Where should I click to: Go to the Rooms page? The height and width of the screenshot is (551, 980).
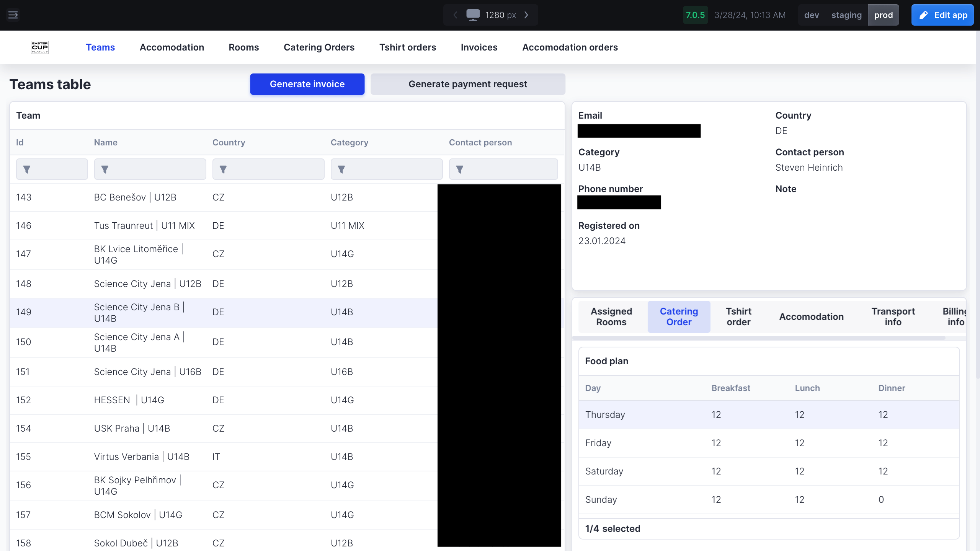(244, 47)
